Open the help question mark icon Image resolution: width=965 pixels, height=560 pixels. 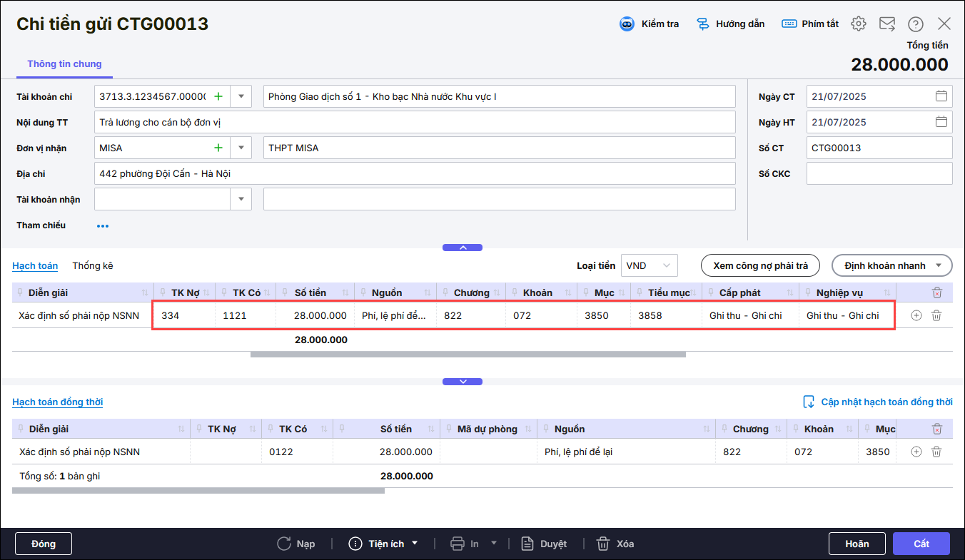tap(916, 24)
